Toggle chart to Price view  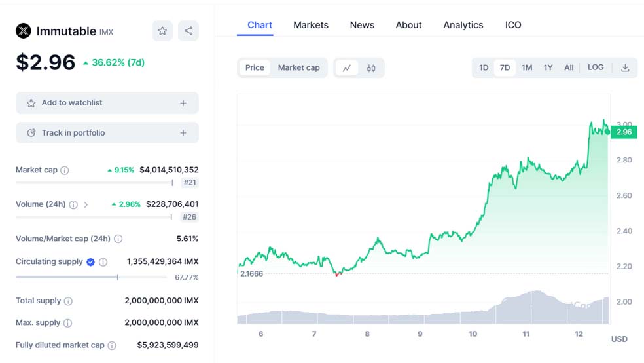click(255, 67)
